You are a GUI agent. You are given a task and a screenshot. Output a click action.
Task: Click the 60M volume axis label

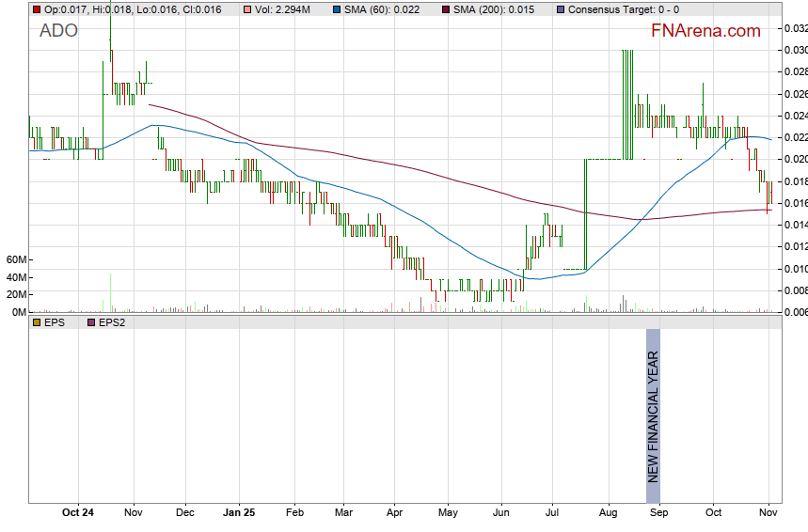(14, 259)
